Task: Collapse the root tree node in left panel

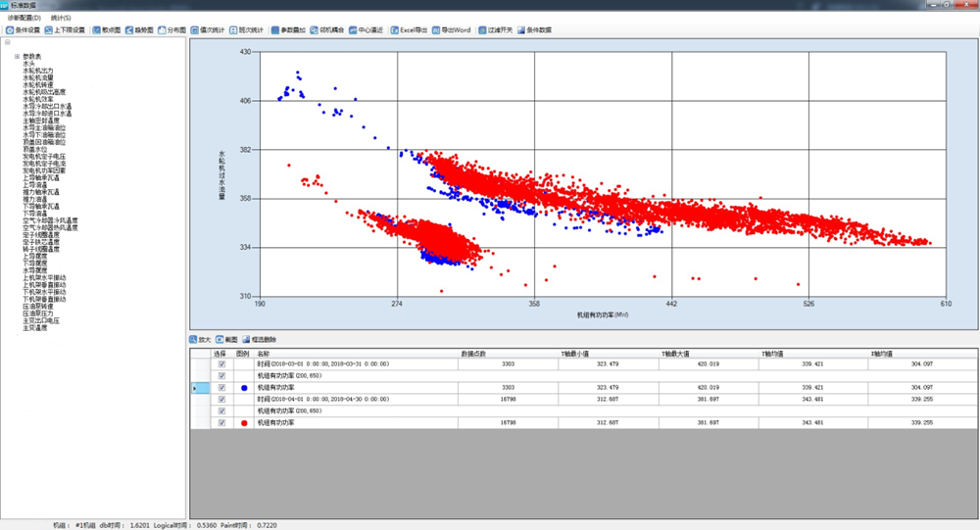Action: click(x=7, y=42)
